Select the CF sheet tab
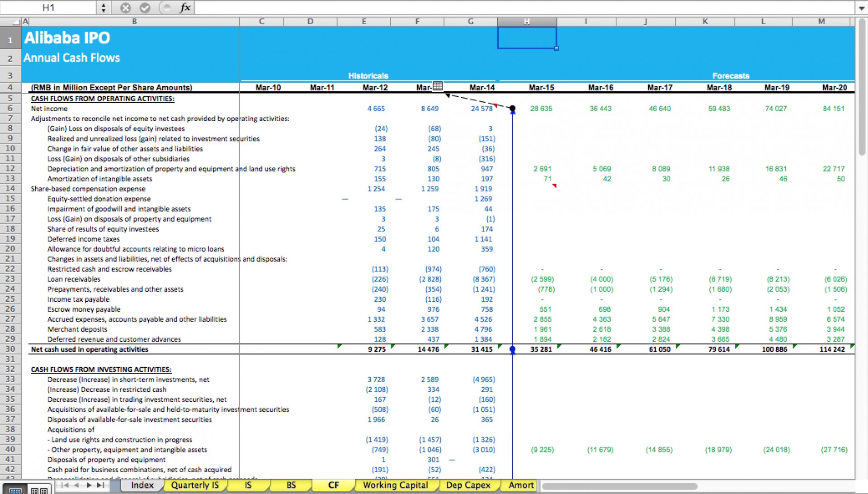The image size is (868, 494). click(x=333, y=485)
